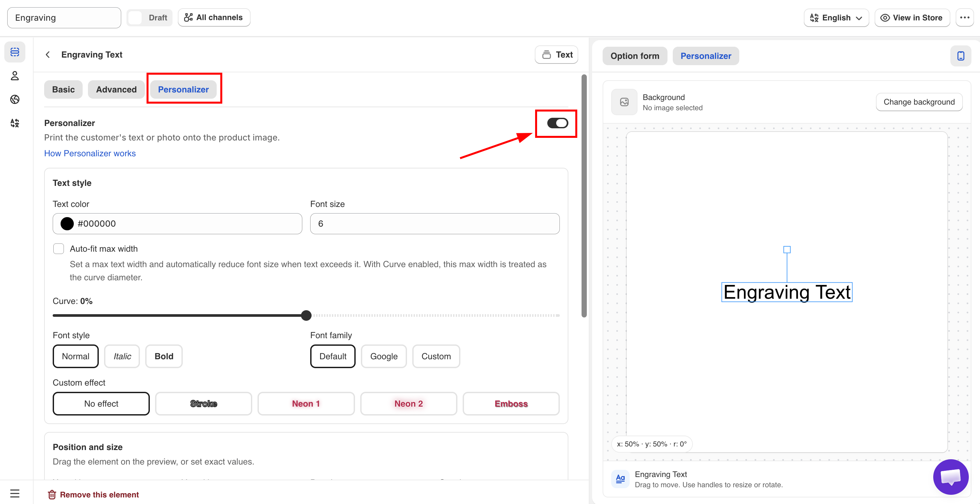Click the Font size input field
Viewport: 980px width, 504px height.
point(434,223)
